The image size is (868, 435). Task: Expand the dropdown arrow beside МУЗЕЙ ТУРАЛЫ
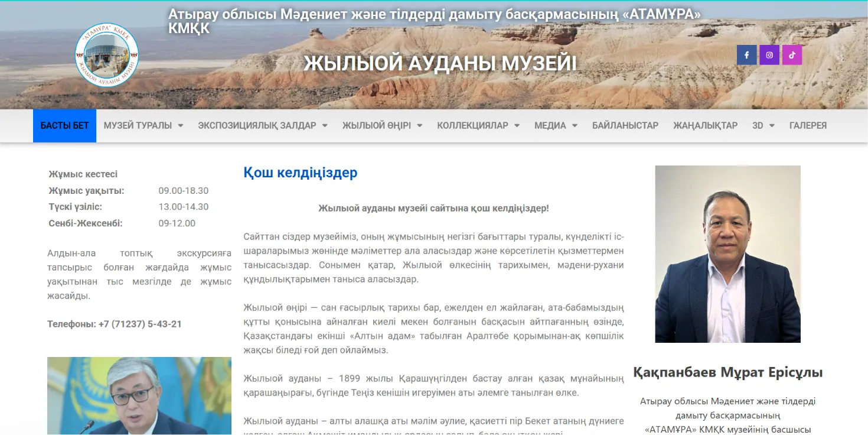[x=180, y=125]
